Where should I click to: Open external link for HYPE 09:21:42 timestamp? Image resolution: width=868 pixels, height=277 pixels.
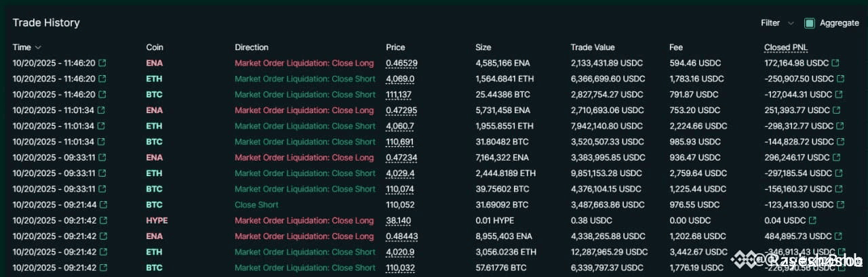(101, 221)
